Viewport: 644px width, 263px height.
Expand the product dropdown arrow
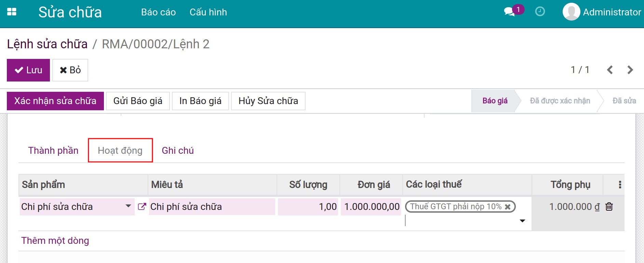point(128,206)
